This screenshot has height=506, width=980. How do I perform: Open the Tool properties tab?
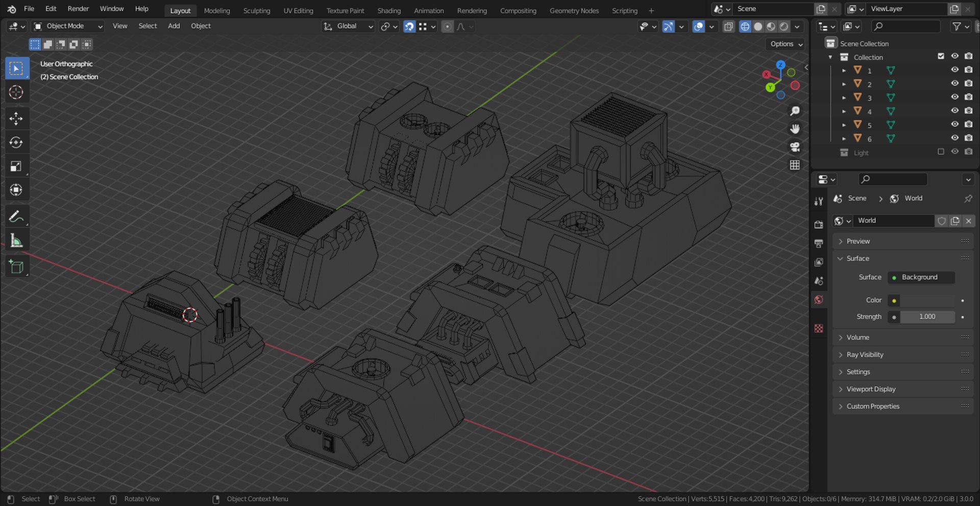coord(819,201)
